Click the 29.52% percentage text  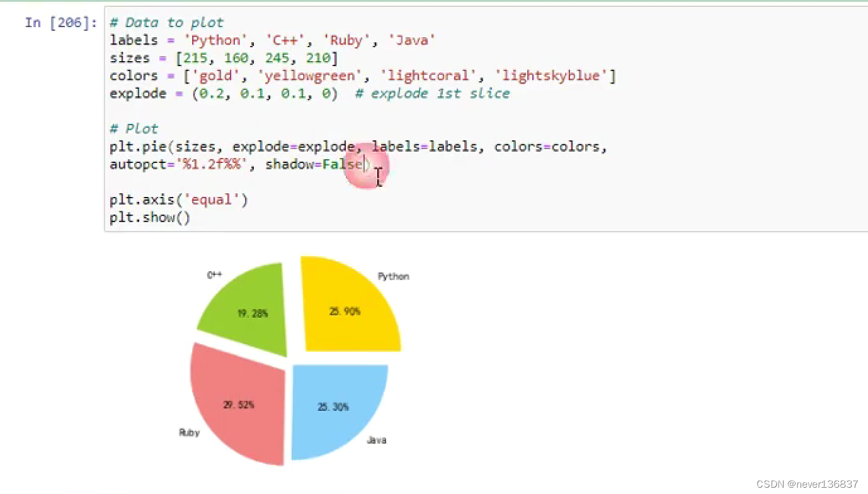(239, 405)
